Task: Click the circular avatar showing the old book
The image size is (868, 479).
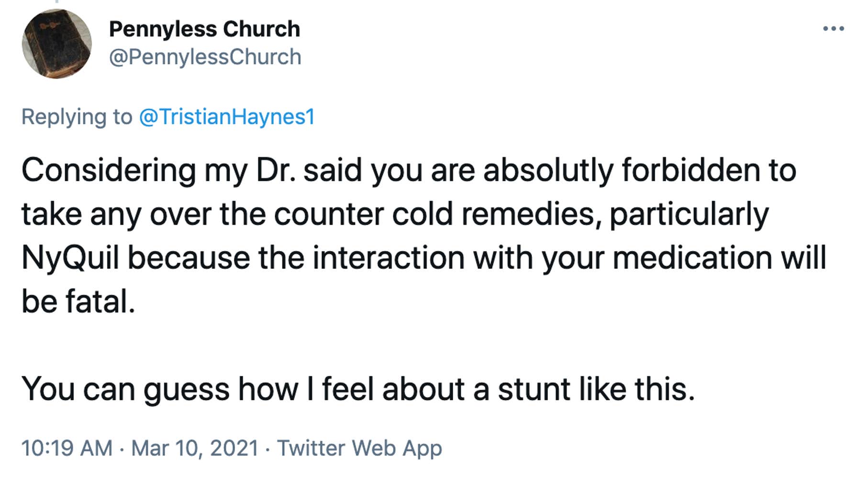Action: (x=59, y=42)
